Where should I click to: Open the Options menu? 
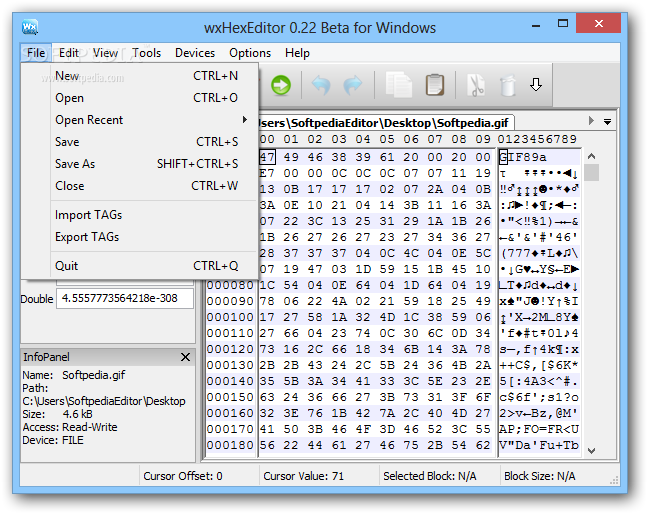pos(250,53)
